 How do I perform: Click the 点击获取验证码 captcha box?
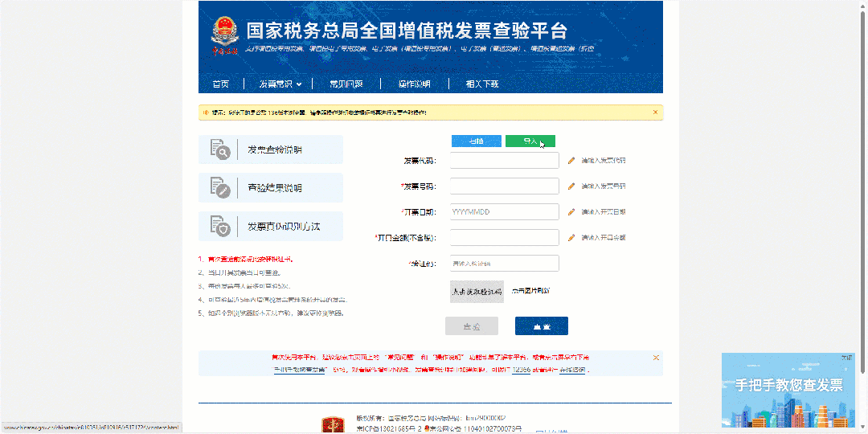pyautogui.click(x=477, y=291)
